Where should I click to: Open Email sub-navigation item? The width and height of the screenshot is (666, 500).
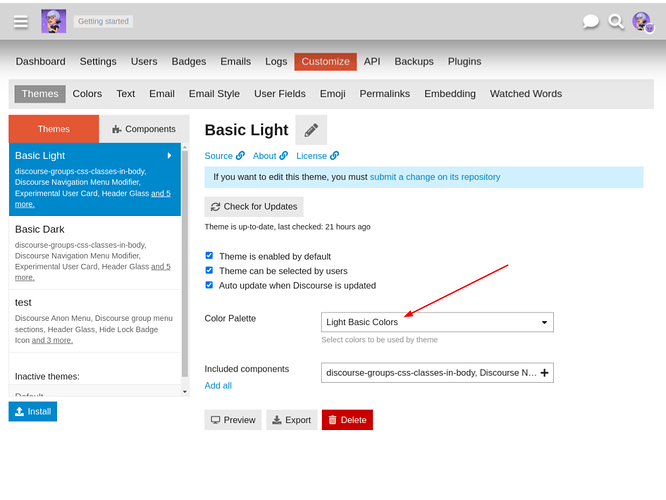162,94
